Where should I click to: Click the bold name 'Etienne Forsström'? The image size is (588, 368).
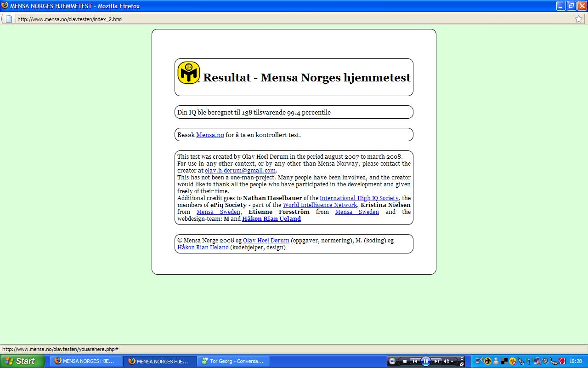point(279,212)
